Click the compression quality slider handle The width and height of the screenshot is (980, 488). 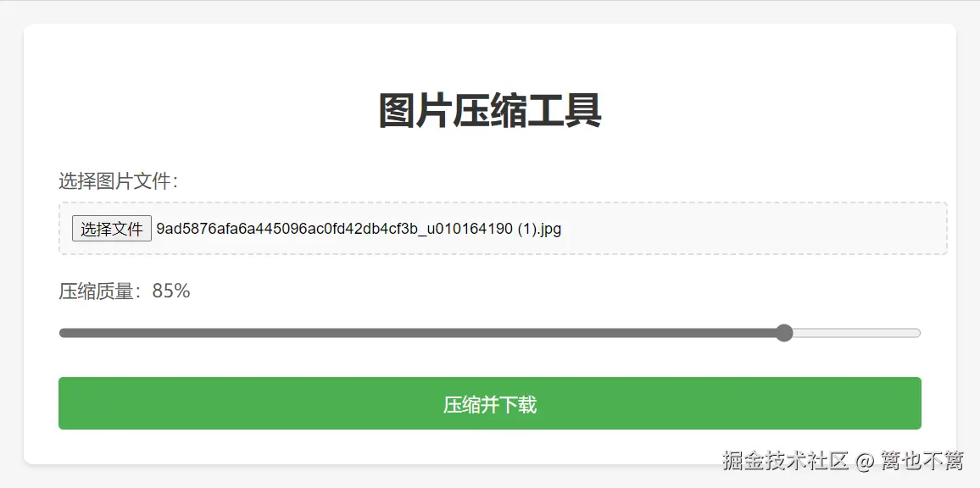(784, 333)
